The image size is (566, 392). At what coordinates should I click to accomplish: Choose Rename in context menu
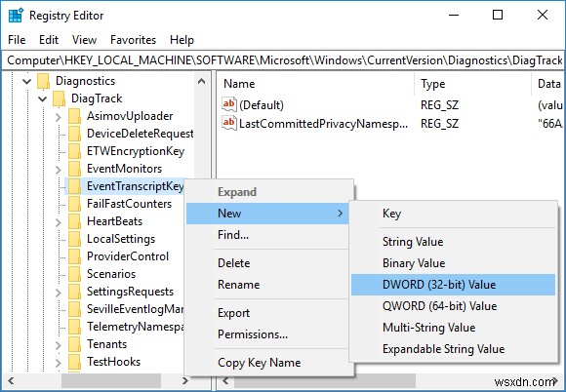click(267, 285)
